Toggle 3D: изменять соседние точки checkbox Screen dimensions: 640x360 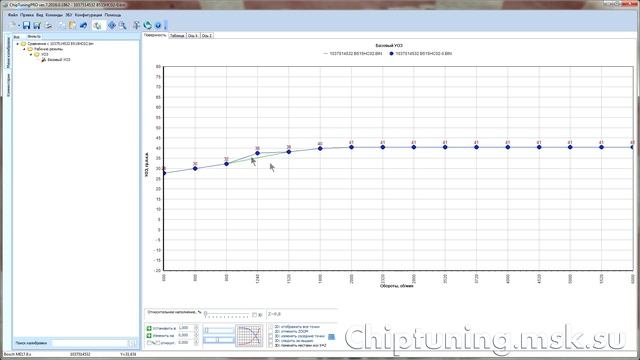click(x=271, y=336)
